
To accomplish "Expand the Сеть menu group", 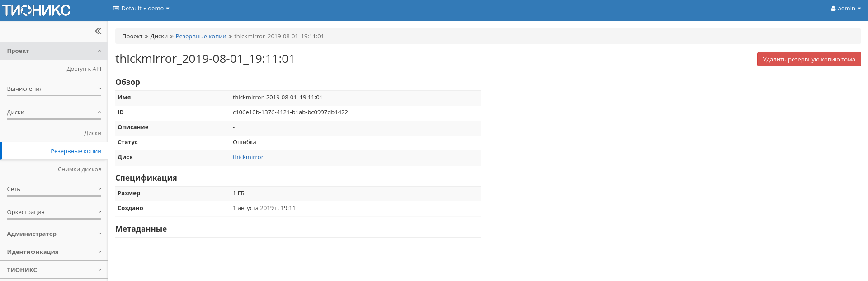I will [x=54, y=189].
